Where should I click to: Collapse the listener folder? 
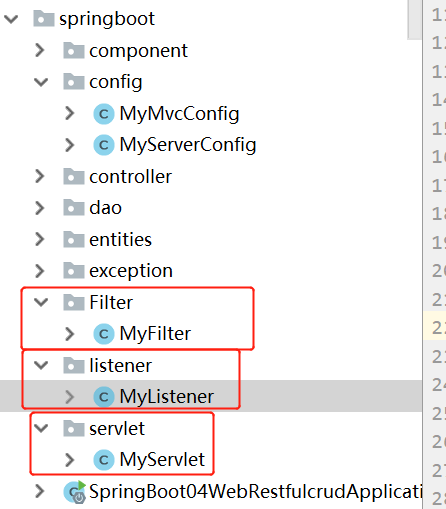point(41,365)
